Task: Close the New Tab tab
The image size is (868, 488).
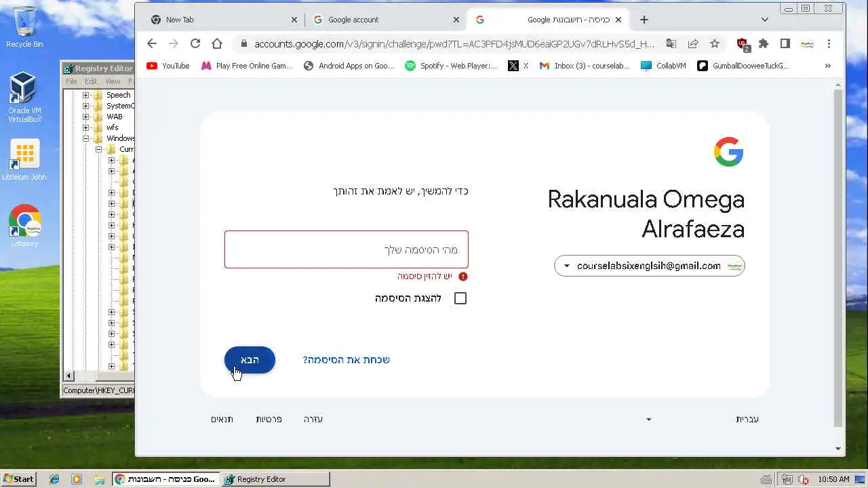Action: [x=294, y=20]
